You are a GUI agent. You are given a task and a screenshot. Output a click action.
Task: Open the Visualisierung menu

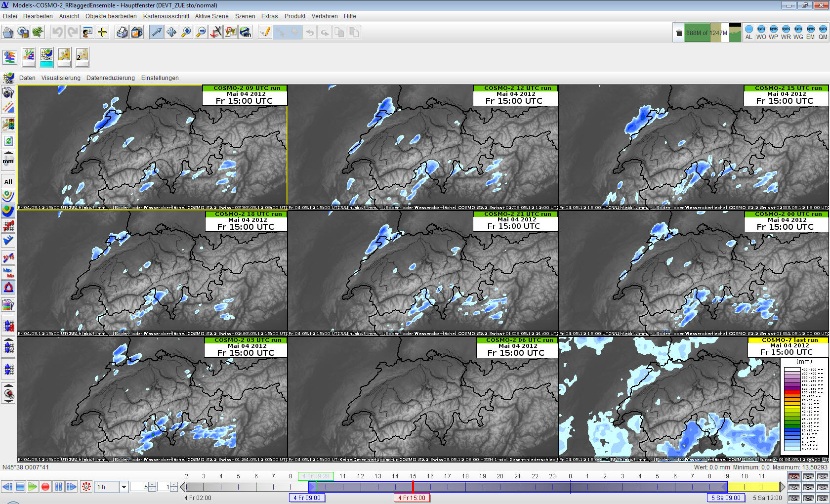(61, 78)
